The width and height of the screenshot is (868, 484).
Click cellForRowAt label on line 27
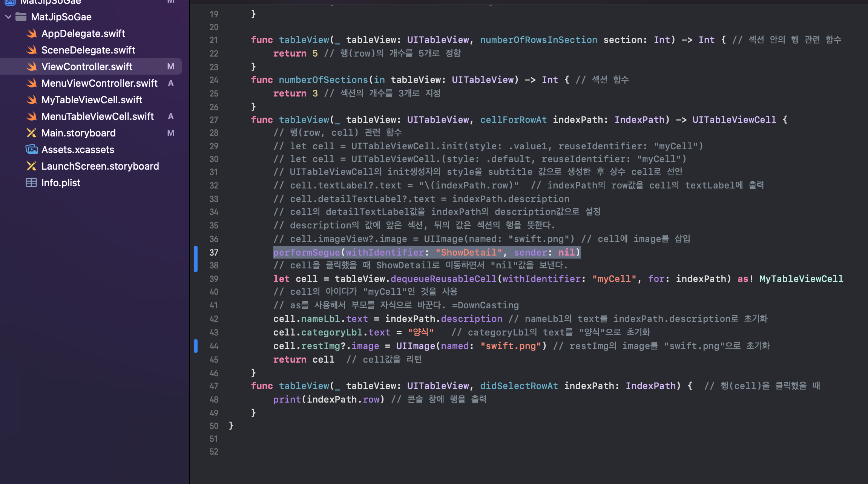pyautogui.click(x=513, y=120)
